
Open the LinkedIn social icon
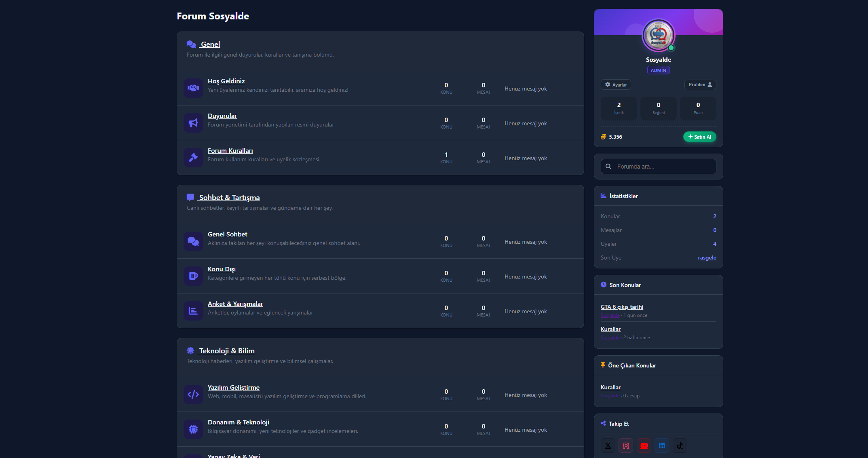pyautogui.click(x=662, y=445)
